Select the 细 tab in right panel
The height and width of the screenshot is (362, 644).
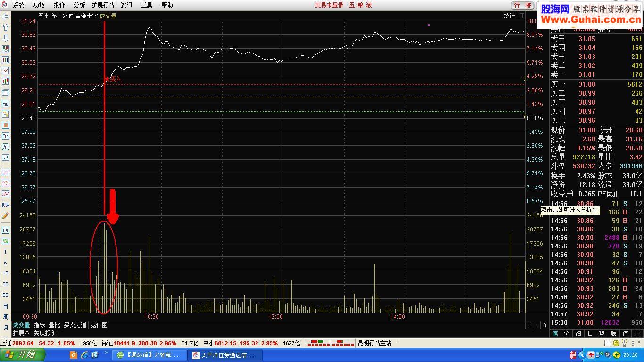pos(578,333)
